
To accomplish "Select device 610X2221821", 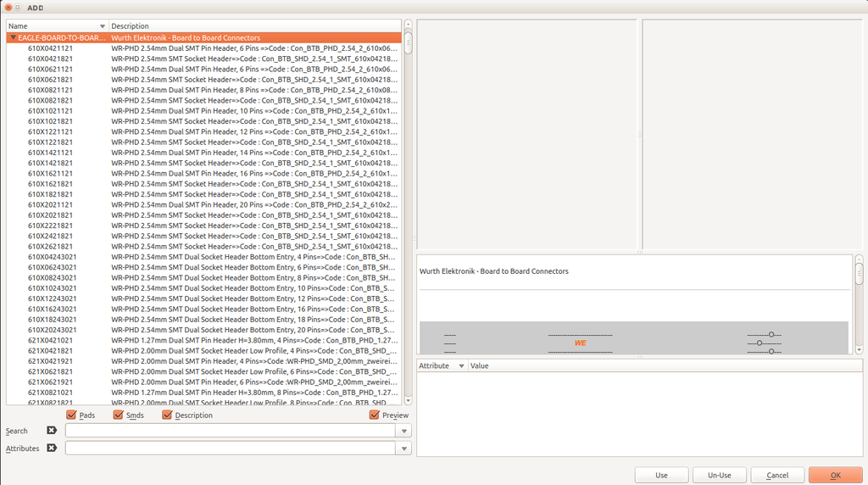I will click(x=203, y=226).
